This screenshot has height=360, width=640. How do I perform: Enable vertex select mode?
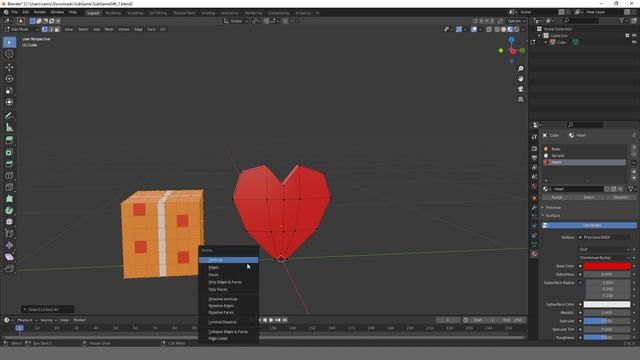coord(44,29)
